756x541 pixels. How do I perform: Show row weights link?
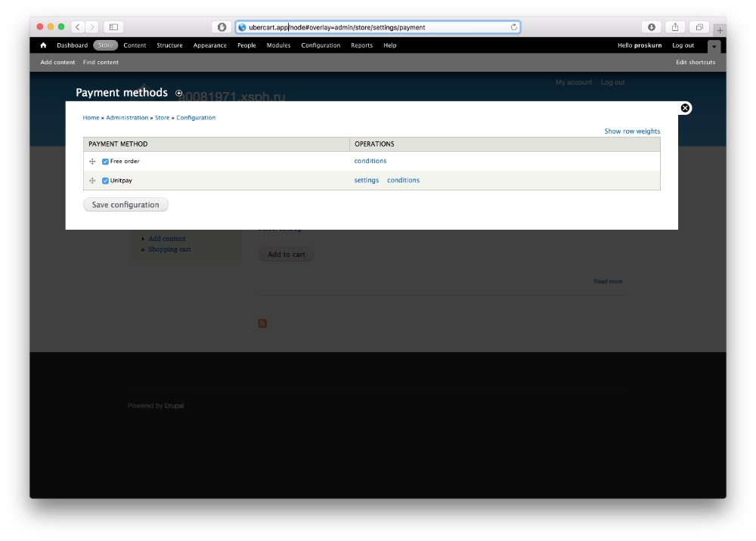click(x=632, y=131)
